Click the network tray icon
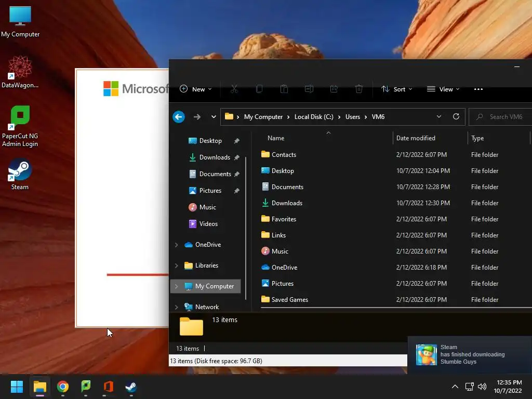Image resolution: width=532 pixels, height=399 pixels. tap(470, 387)
